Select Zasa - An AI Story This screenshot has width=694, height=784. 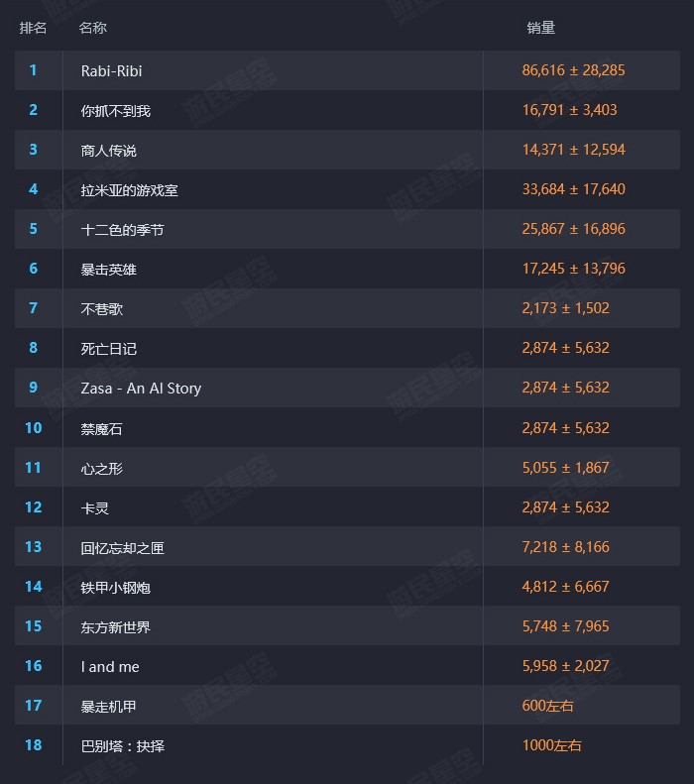141,389
